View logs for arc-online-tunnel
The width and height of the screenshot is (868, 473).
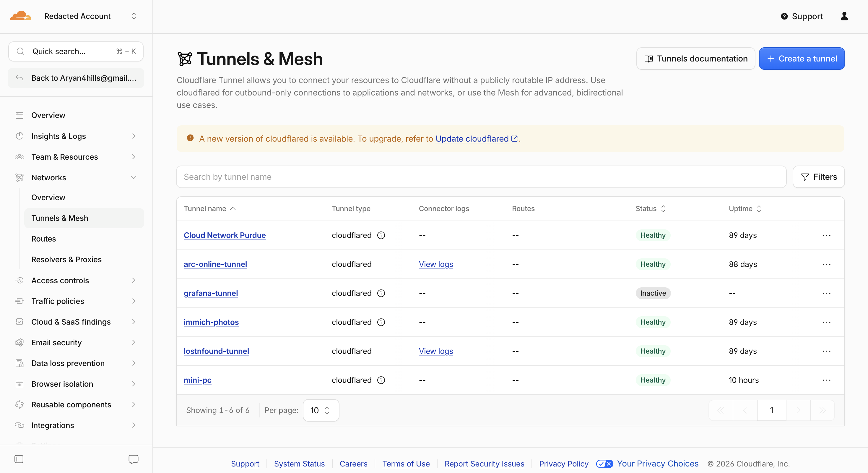point(436,264)
